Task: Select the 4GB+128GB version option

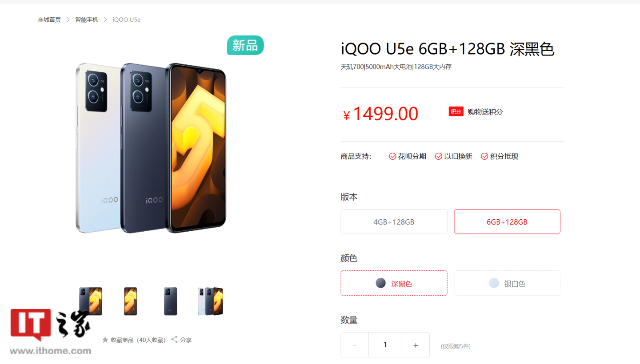Action: [x=394, y=222]
